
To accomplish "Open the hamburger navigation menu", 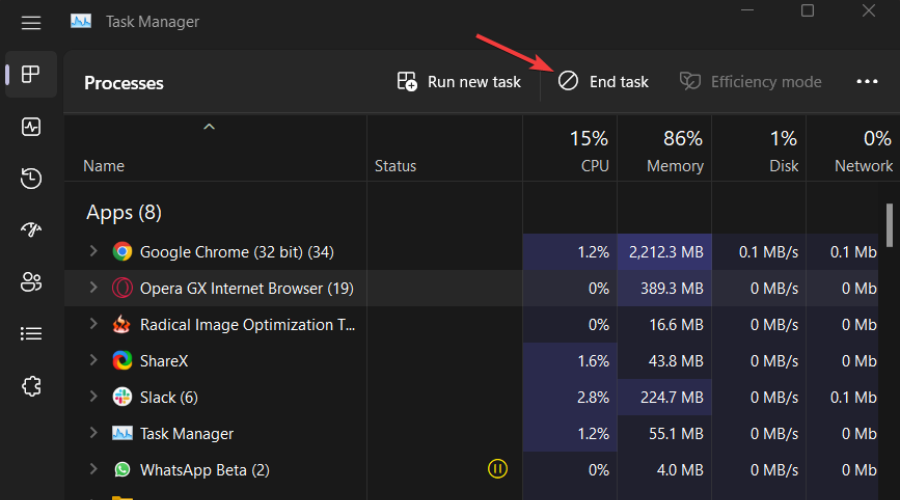I will 31,22.
